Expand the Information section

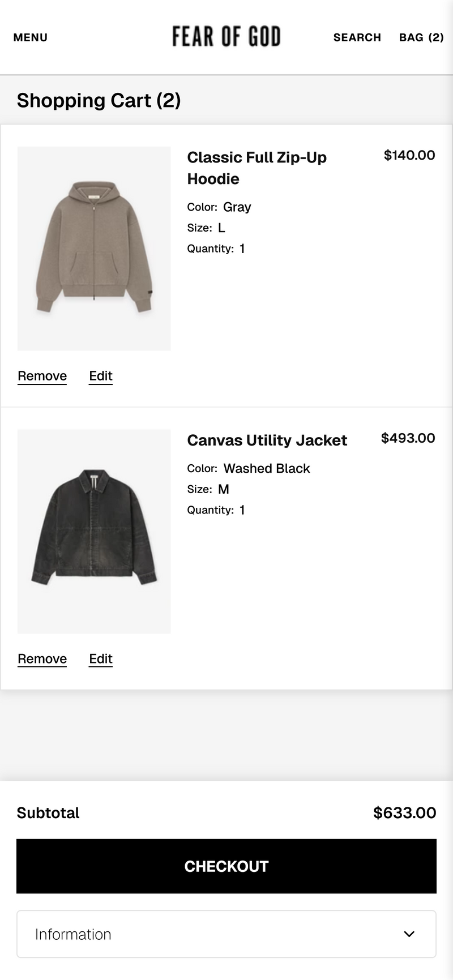(226, 934)
